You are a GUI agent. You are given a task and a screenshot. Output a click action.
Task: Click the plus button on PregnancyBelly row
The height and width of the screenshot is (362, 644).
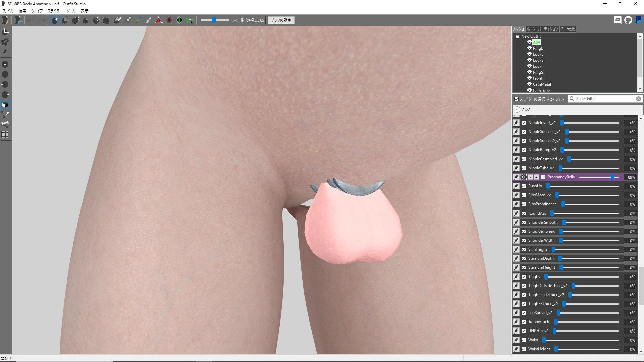pyautogui.click(x=536, y=177)
